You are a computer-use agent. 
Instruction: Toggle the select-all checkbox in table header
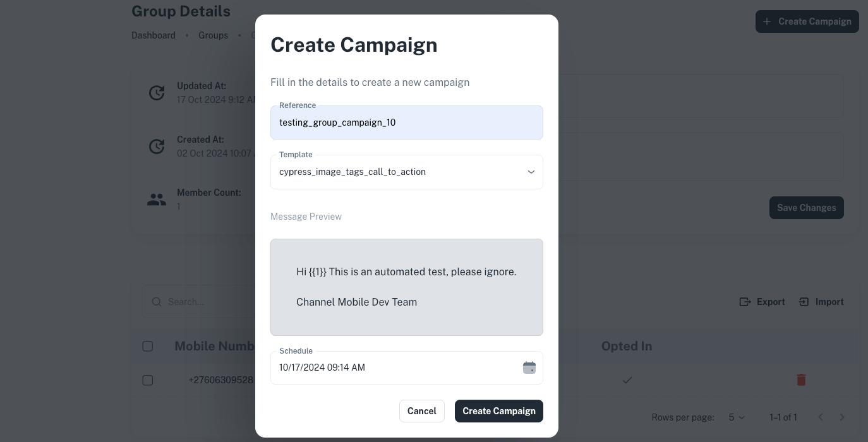tap(148, 346)
